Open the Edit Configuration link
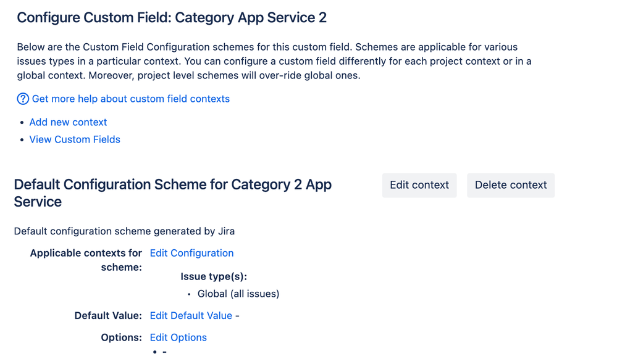 [191, 253]
